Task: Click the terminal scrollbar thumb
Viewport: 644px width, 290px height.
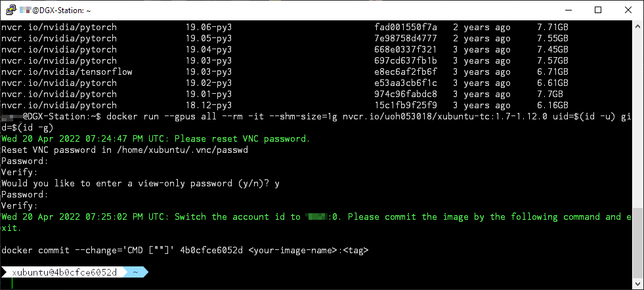Action: [x=638, y=261]
